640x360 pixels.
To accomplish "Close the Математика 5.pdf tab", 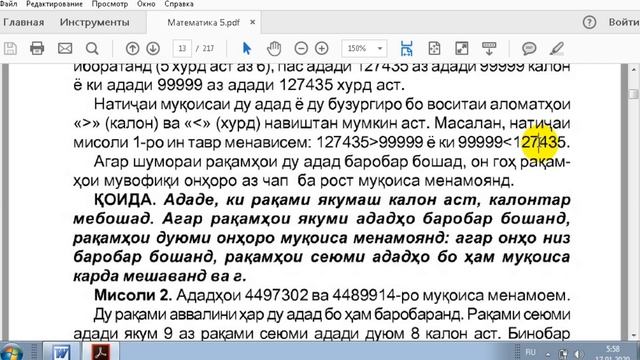I will pos(253,22).
